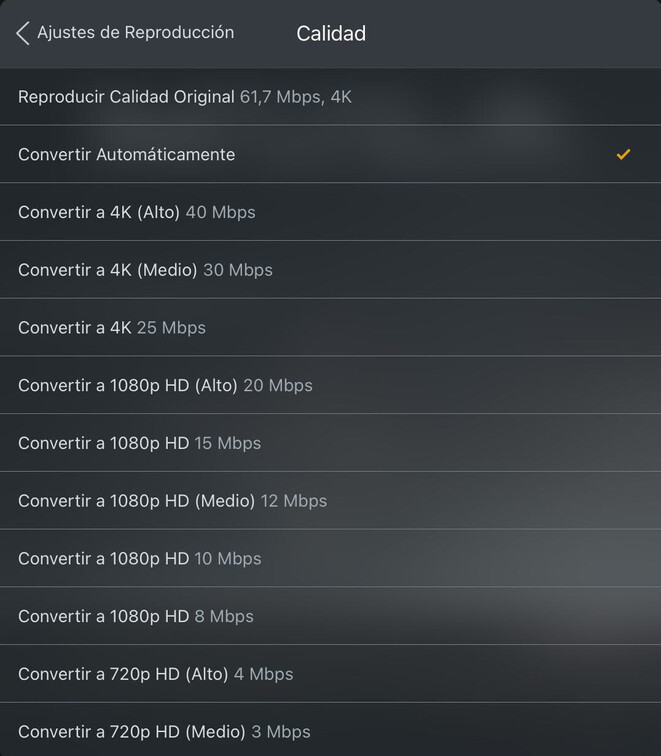Tap the 4 Mbps bitrate text
The width and height of the screenshot is (661, 756).
click(263, 674)
